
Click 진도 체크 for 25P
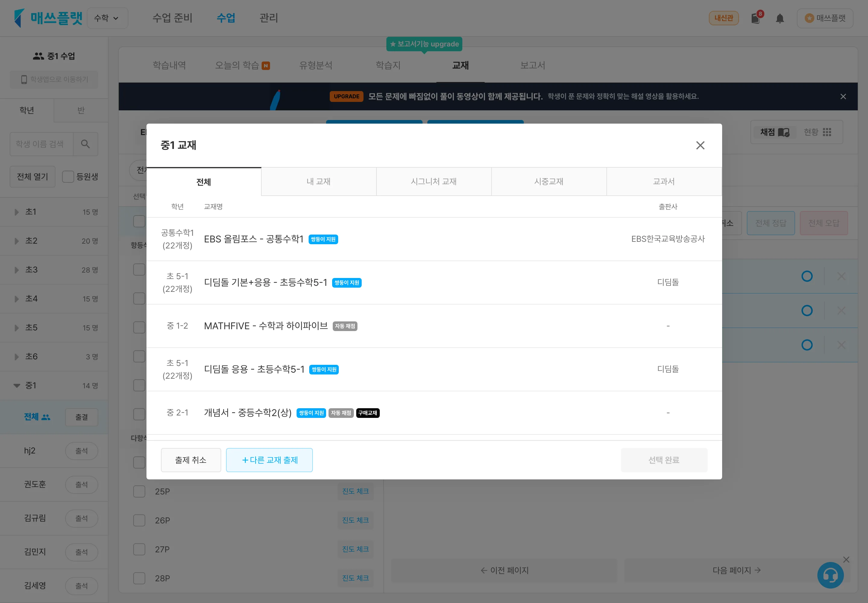pyautogui.click(x=355, y=491)
